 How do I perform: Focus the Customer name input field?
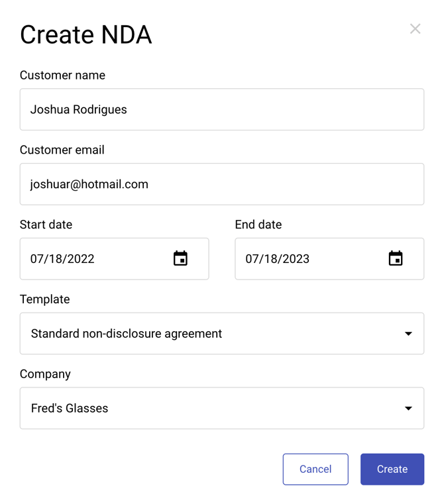(221, 110)
